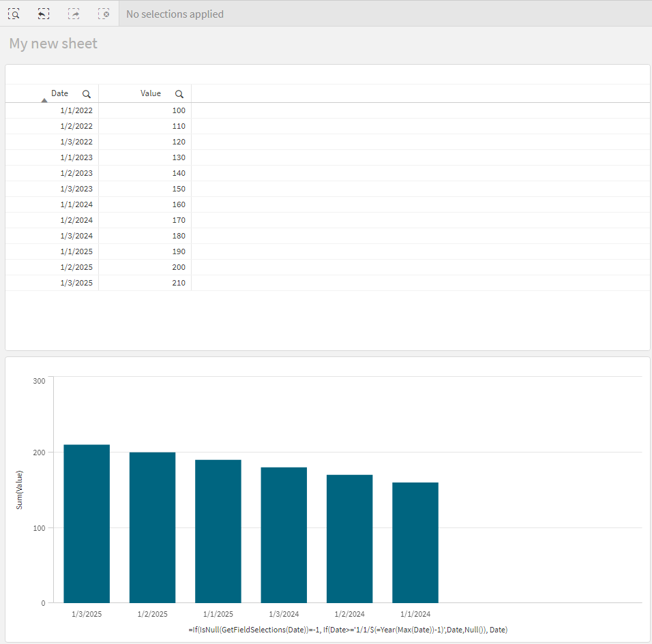Click the My new sheet title
This screenshot has height=644, width=652.
click(x=53, y=44)
